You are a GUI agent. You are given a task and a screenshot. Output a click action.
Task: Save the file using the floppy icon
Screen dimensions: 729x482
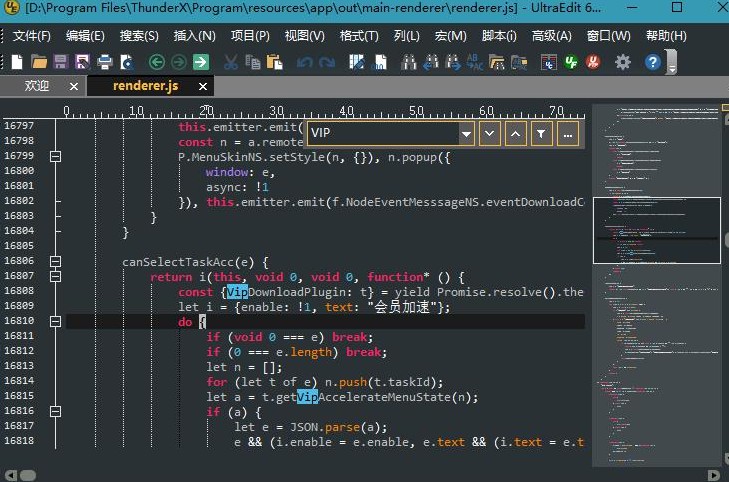tap(61, 62)
